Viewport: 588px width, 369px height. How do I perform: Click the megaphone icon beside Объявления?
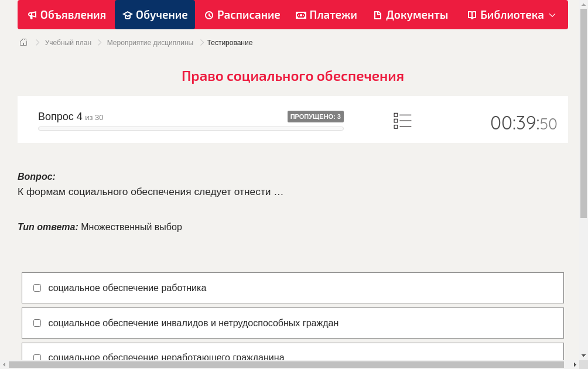(x=32, y=15)
